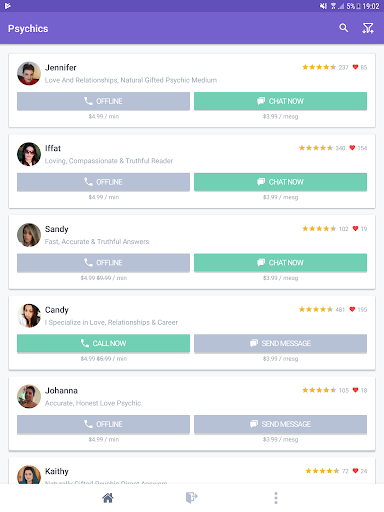Viewport: 384px width, 512px height.
Task: Tap the home icon in bottom bar
Action: [108, 498]
